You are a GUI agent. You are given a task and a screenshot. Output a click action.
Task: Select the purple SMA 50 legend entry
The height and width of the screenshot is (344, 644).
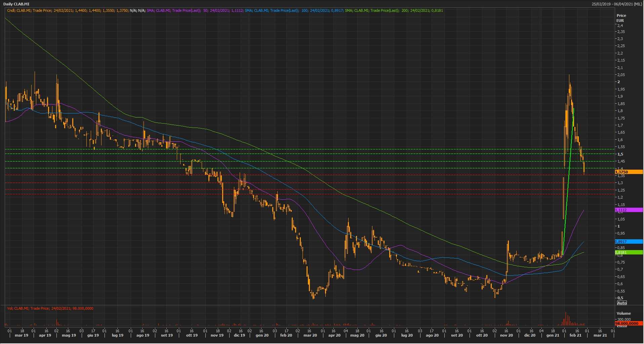pyautogui.click(x=195, y=10)
